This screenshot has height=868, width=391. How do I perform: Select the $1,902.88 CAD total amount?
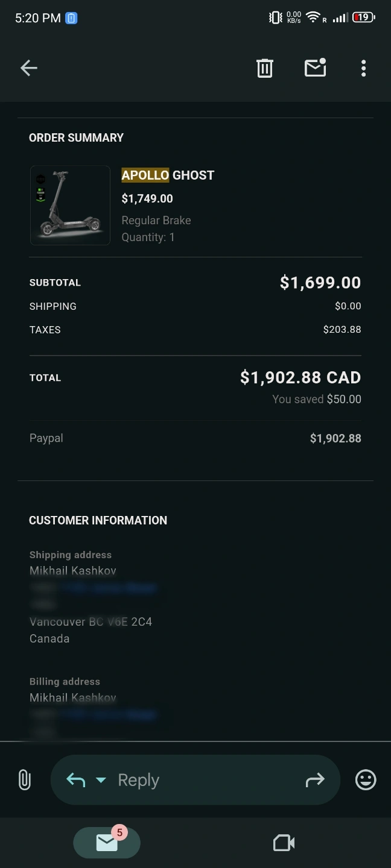pos(300,378)
